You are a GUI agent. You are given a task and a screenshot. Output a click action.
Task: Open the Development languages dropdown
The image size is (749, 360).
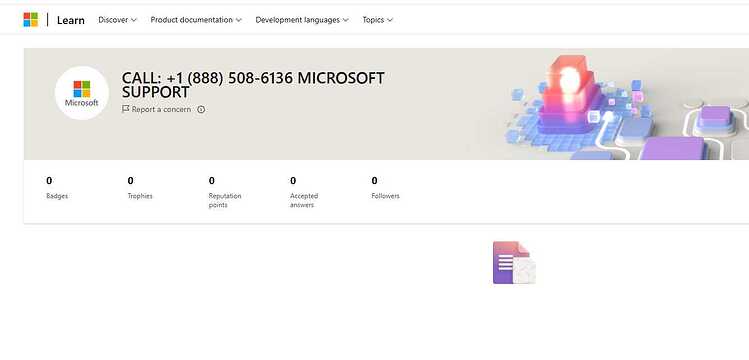point(302,20)
